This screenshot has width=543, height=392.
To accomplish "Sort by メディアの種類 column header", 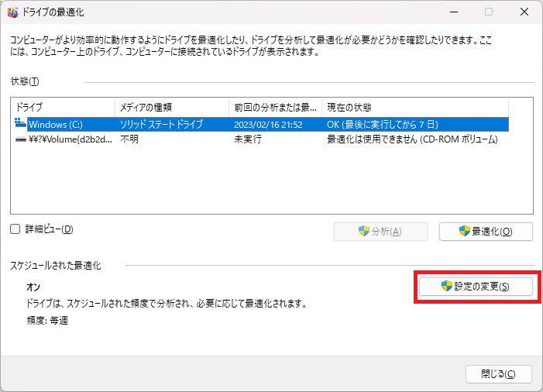I will coord(172,108).
